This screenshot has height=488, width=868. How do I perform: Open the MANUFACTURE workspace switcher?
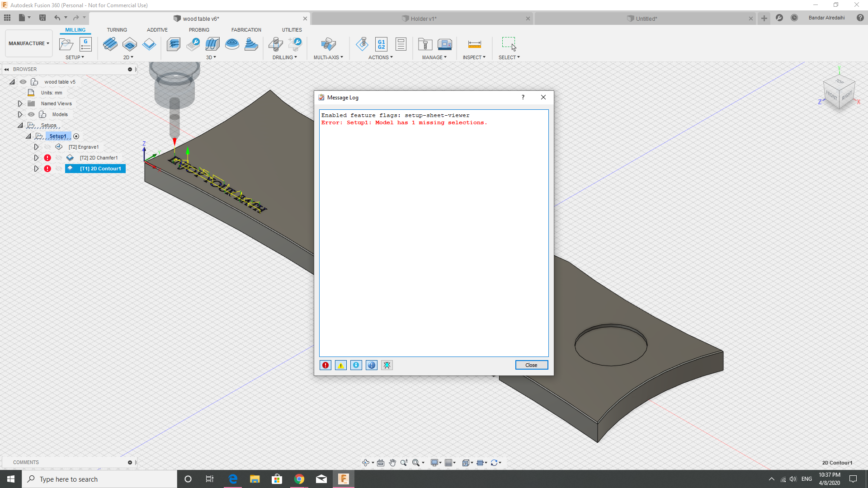(x=28, y=43)
